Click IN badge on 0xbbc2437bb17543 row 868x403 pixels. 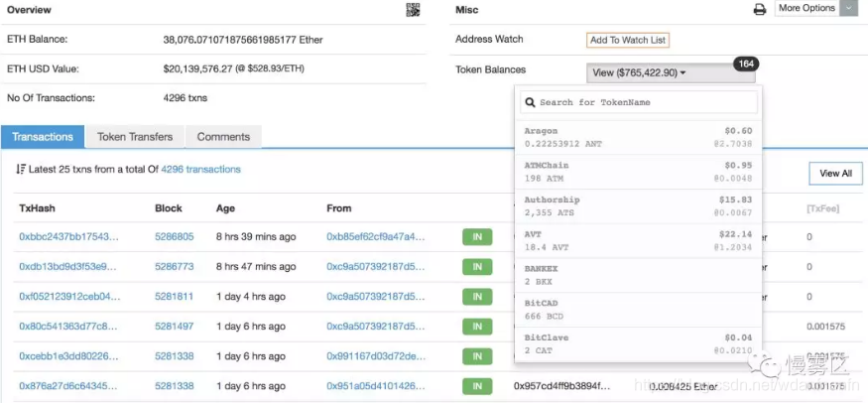click(x=477, y=237)
